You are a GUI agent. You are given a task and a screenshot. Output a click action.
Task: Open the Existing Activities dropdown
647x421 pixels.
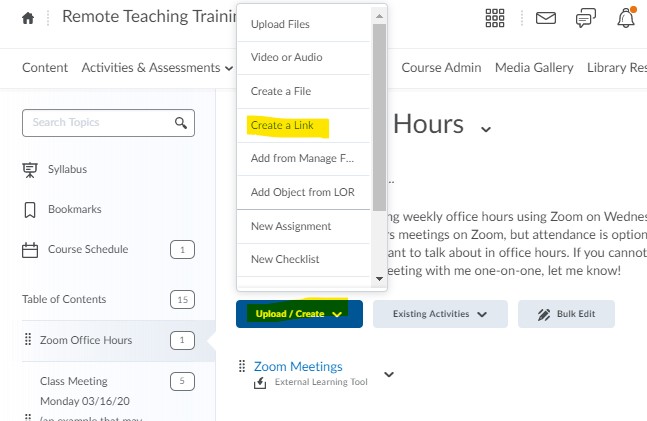coord(439,314)
